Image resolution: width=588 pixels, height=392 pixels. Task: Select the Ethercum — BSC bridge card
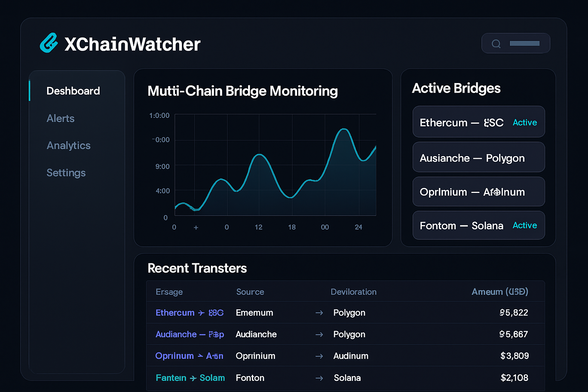(x=479, y=122)
